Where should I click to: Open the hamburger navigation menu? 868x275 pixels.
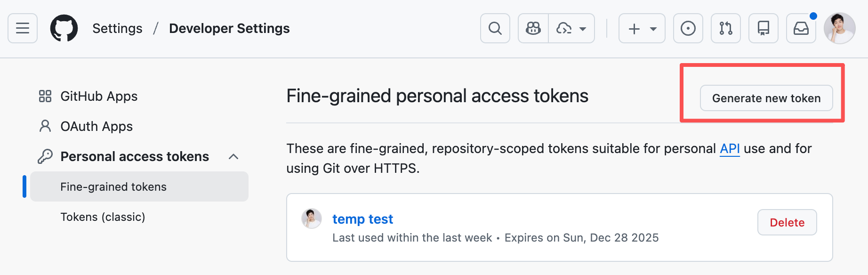click(23, 28)
